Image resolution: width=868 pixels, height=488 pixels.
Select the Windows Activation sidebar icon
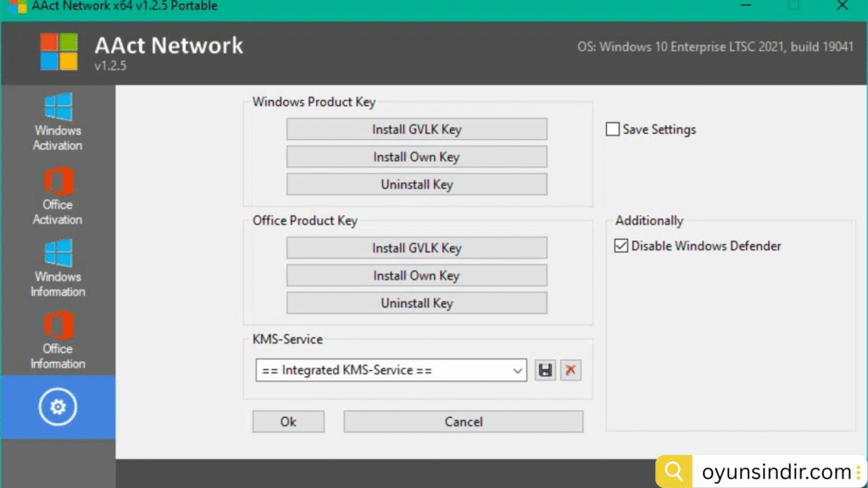click(x=58, y=119)
